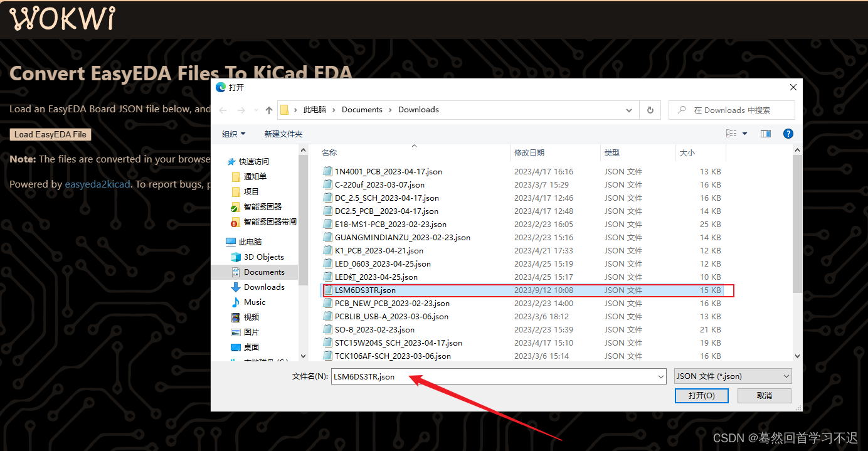868x451 pixels.
Task: Click Documents in the address path
Action: 362,110
